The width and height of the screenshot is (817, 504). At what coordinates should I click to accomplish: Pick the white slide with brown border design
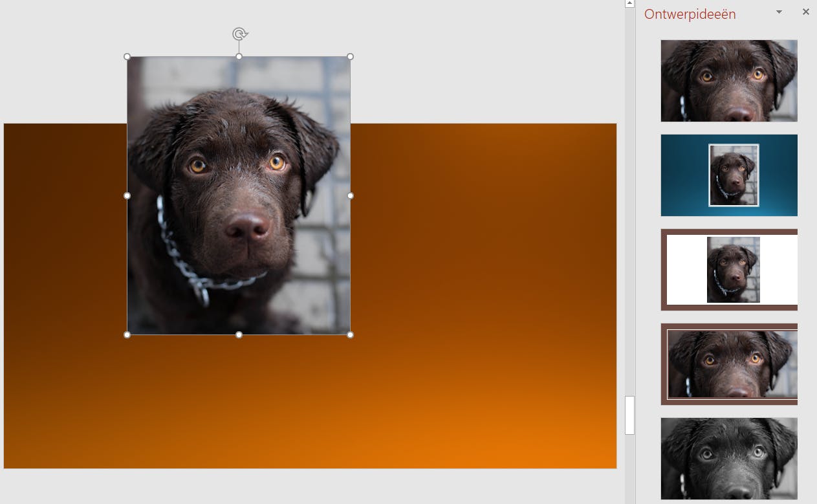pos(729,270)
